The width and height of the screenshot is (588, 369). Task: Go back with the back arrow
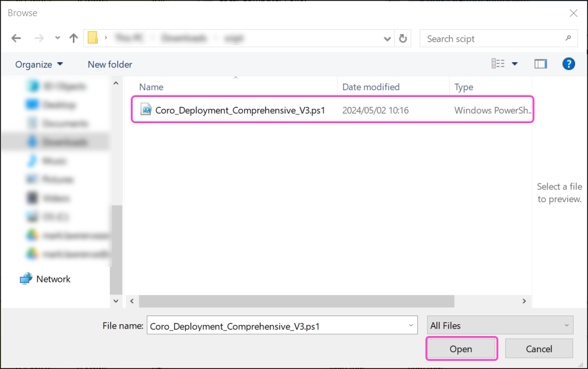click(16, 38)
